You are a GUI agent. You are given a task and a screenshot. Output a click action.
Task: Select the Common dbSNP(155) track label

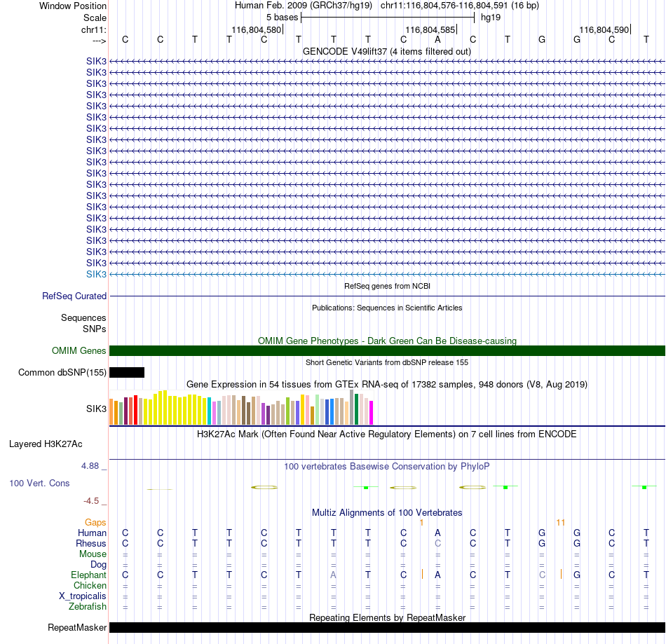(62, 372)
